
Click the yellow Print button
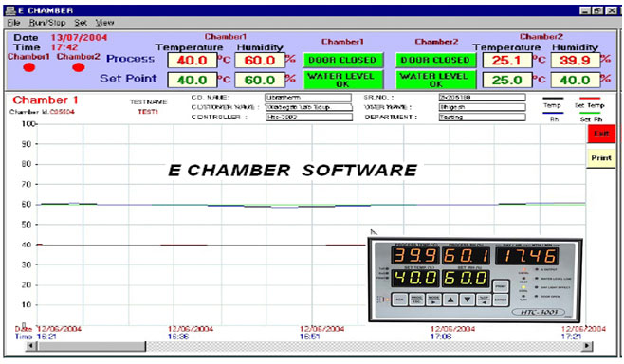coord(601,158)
